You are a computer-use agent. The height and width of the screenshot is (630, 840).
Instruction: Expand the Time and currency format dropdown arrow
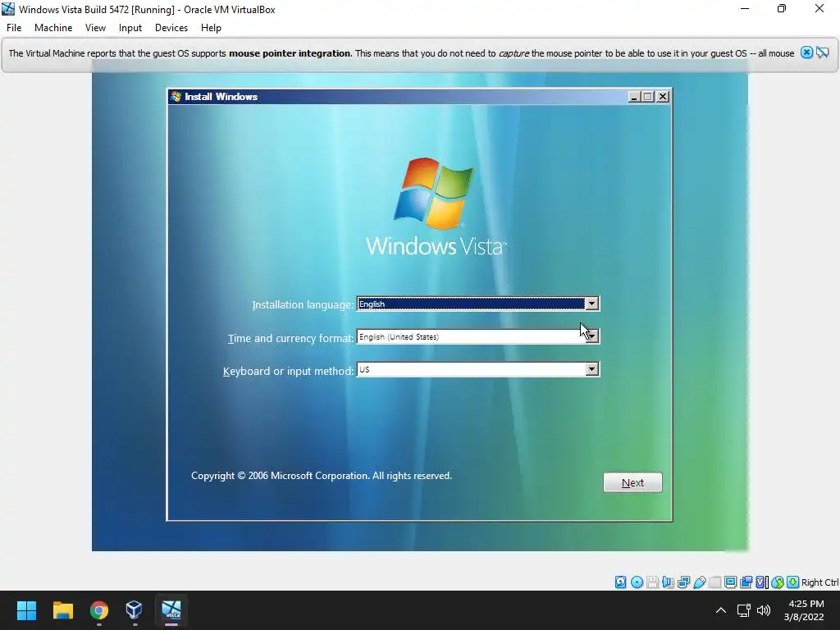[591, 336]
